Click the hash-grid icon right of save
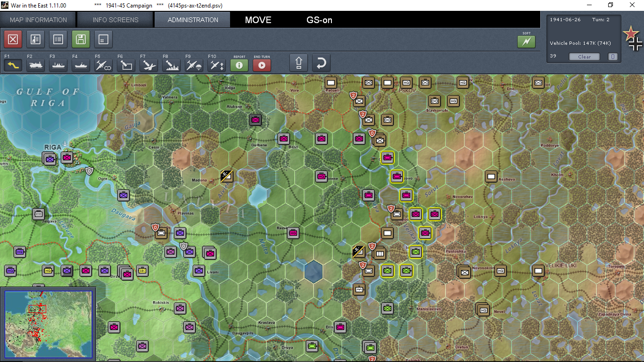Image resolution: width=644 pixels, height=362 pixels. (x=103, y=39)
